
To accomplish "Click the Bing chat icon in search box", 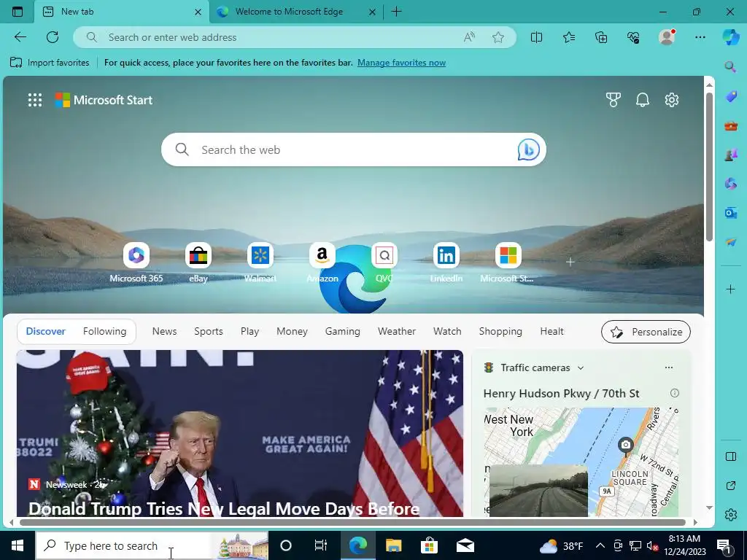I will (528, 149).
